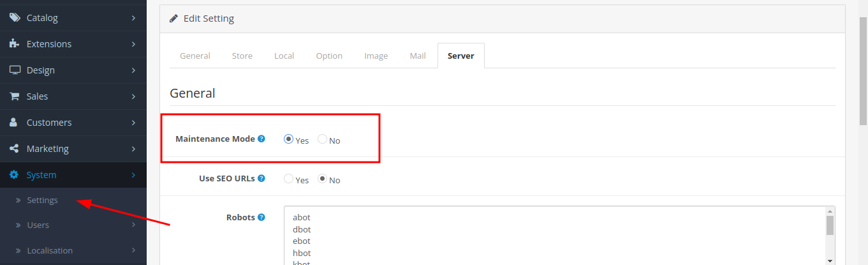868x265 pixels.
Task: Click the Edit Setting pencil icon
Action: [173, 19]
